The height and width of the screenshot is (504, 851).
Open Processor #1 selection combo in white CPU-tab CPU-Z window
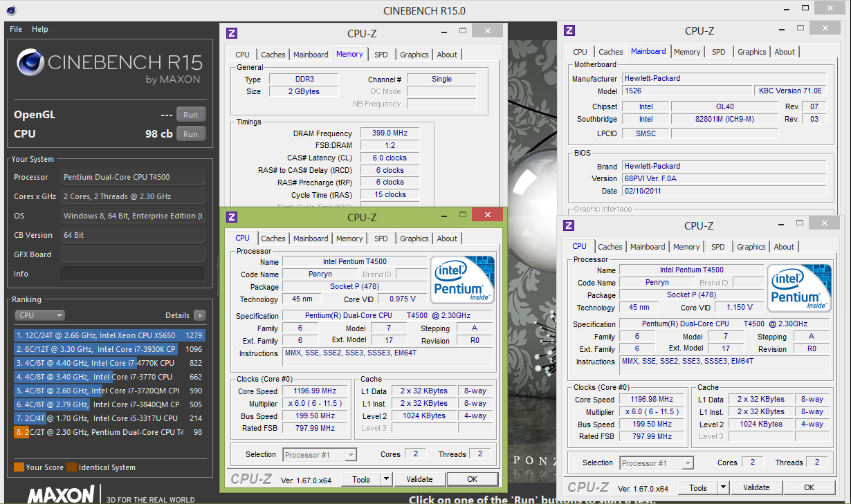[657, 463]
